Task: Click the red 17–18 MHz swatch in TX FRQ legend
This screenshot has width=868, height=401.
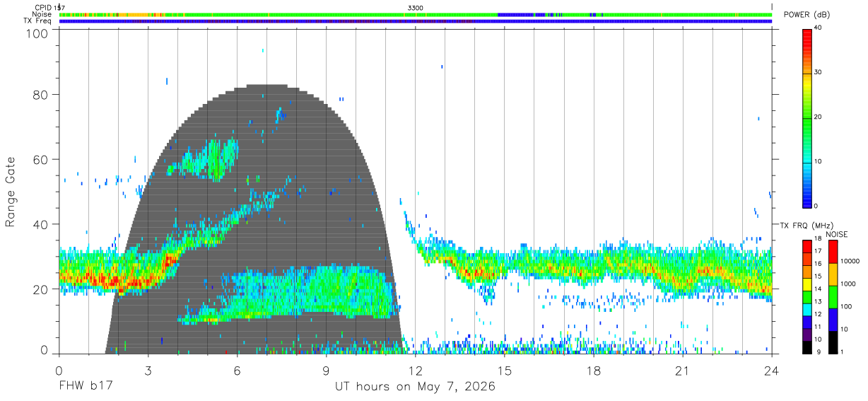Action: 807,246
